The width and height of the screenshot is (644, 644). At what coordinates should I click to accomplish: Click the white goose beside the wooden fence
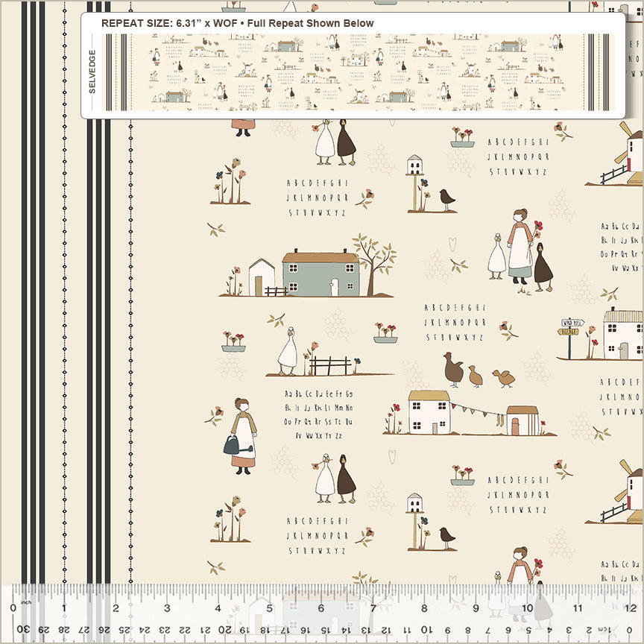287,352
